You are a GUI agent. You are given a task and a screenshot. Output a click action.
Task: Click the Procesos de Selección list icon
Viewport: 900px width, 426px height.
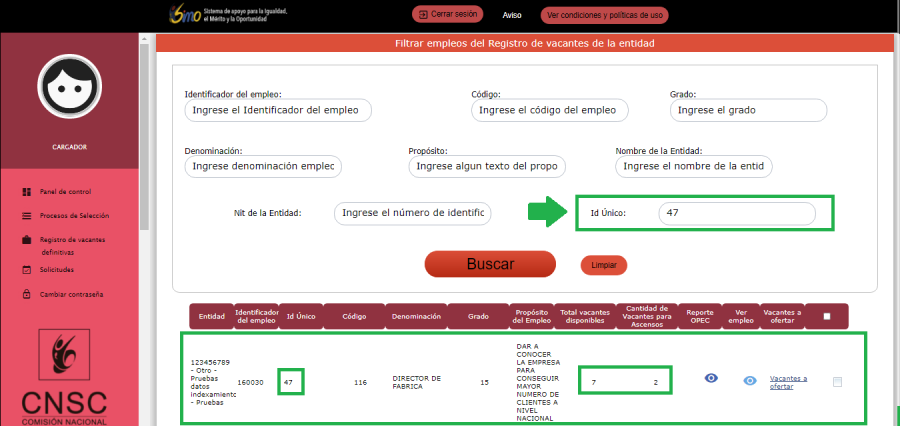pyautogui.click(x=27, y=216)
